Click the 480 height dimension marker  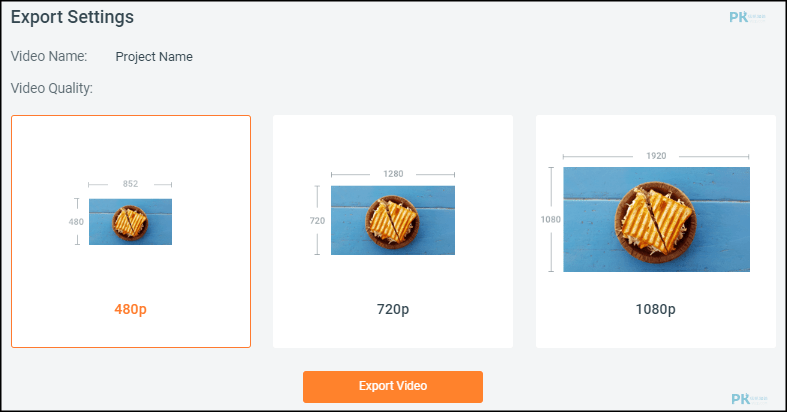[x=76, y=221]
